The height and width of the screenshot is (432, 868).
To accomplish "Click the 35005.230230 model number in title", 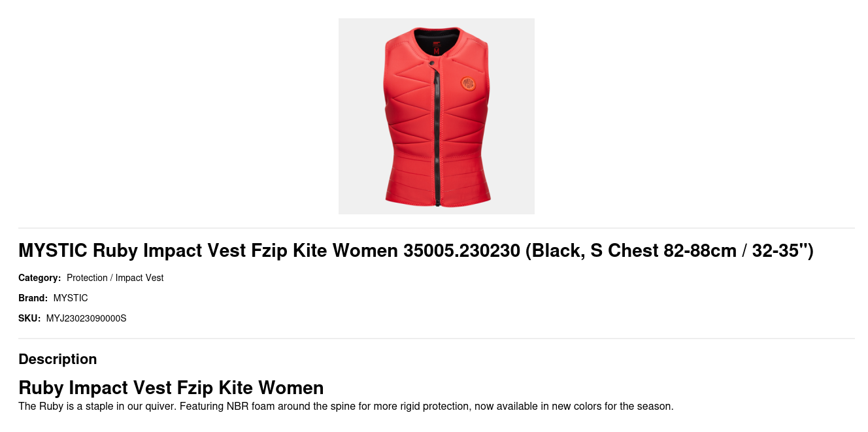I will coord(462,250).
